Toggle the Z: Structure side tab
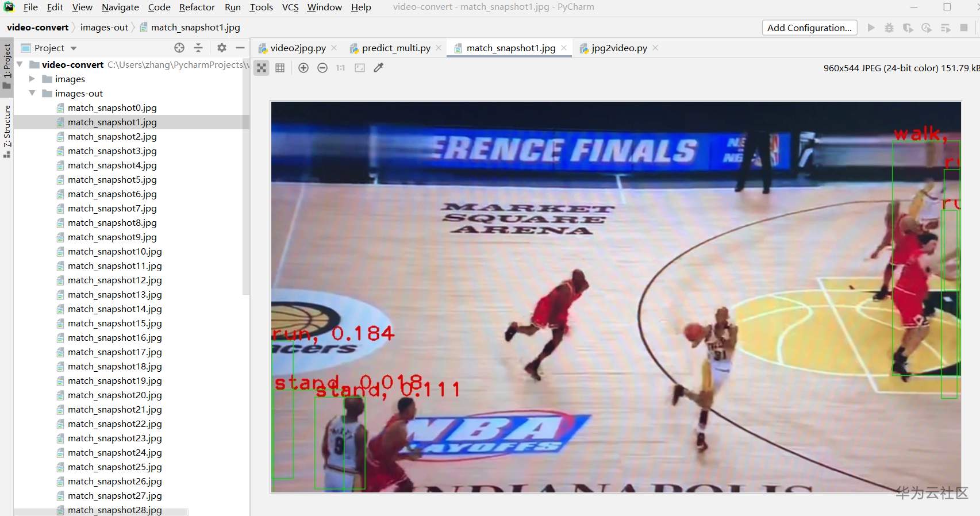The image size is (980, 516). coord(7,131)
